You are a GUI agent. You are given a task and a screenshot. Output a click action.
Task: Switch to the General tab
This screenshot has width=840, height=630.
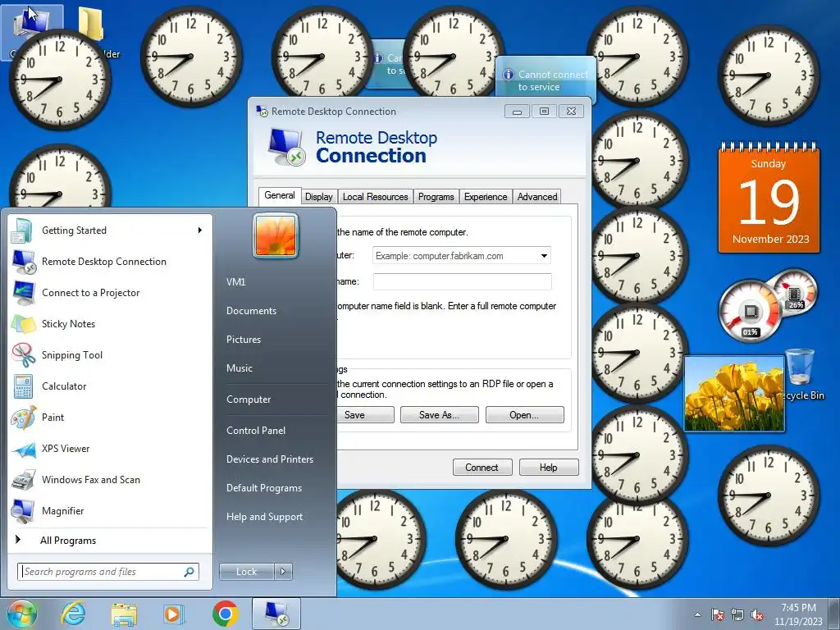279,195
